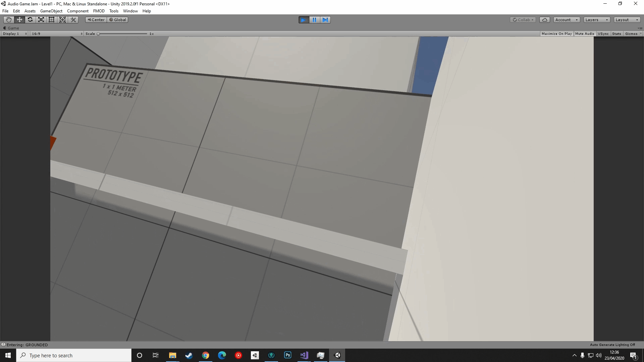This screenshot has width=644, height=362.
Task: Toggle Maximize On Play
Action: point(556,34)
